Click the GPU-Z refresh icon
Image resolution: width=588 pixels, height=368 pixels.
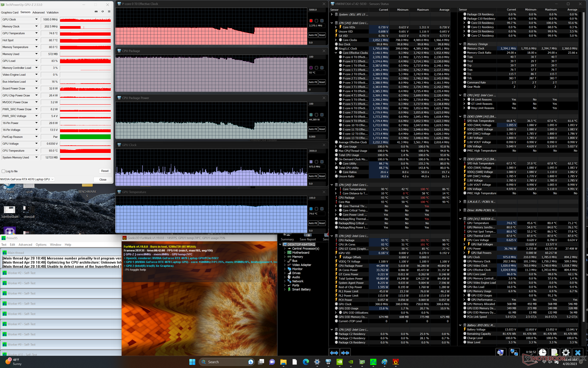pos(103,12)
